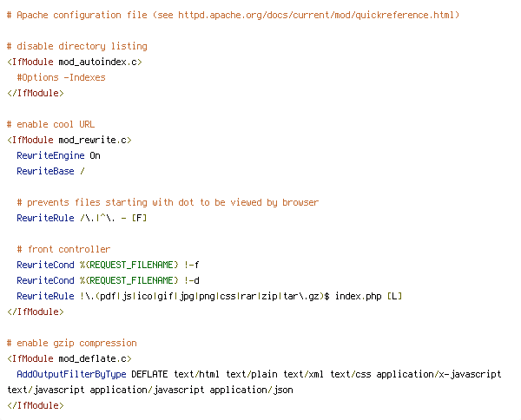Place cursor on '#Options -Indexes' line
521x420 pixels.
(61, 78)
